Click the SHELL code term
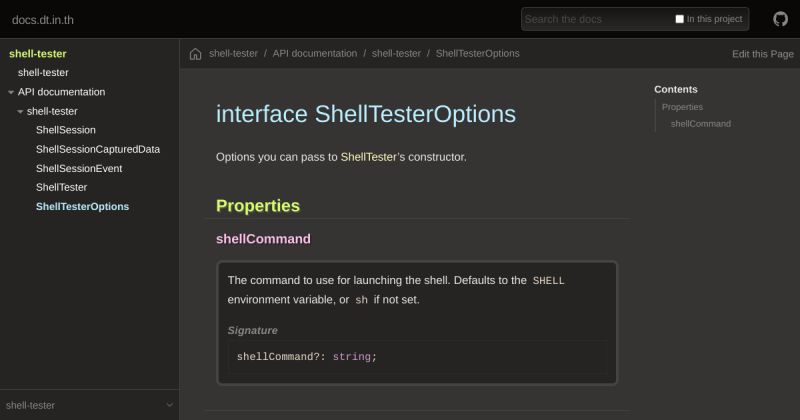 coord(548,281)
